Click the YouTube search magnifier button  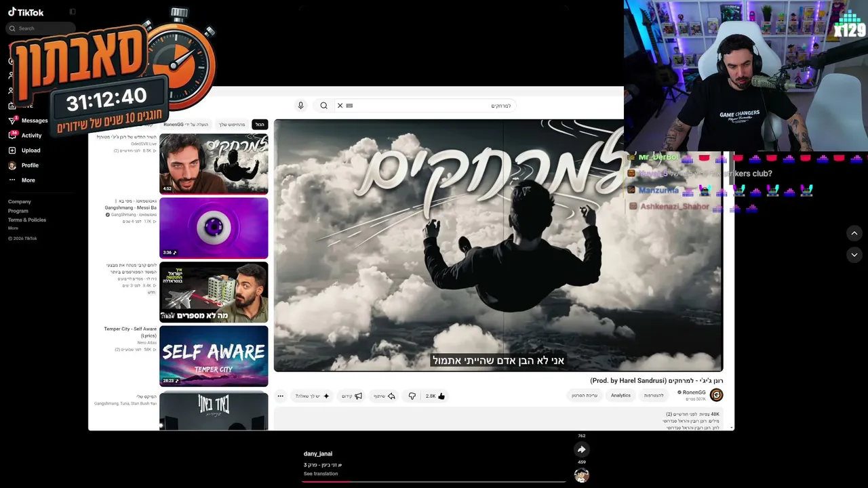click(x=323, y=106)
